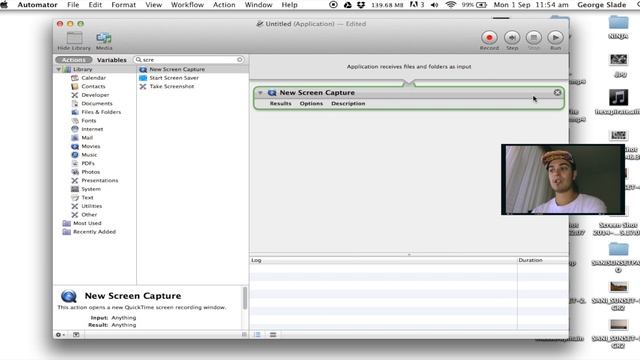Select Developer category in library

coord(95,95)
